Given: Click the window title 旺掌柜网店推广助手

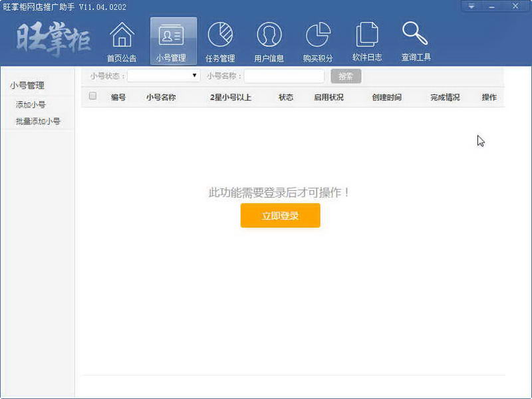Looking at the screenshot, I should click(x=39, y=7).
